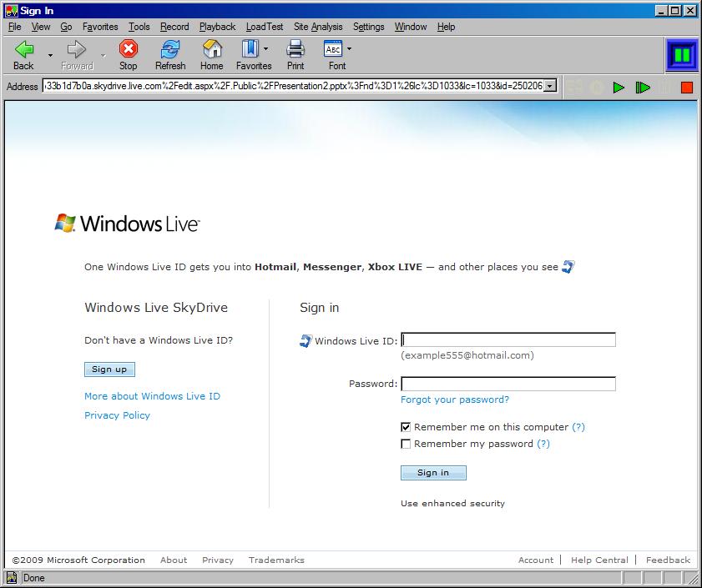Click the (?) help link beside 'Remember me'
This screenshot has width=702, height=588.
[578, 427]
